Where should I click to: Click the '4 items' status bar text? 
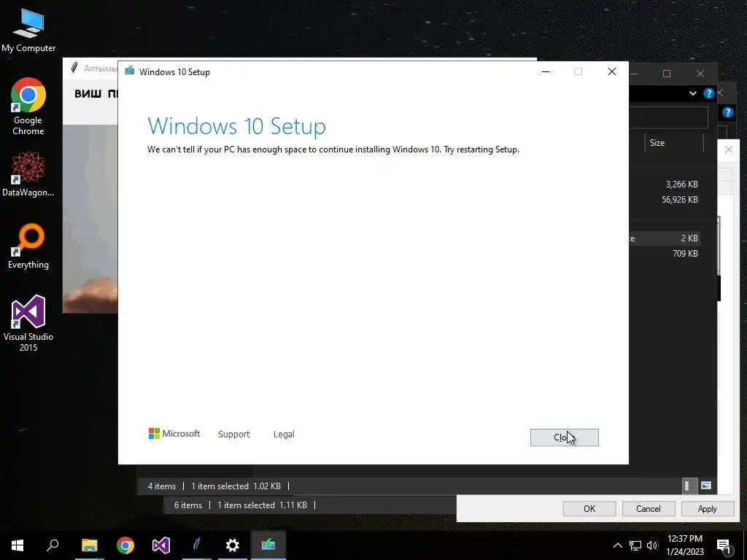click(161, 486)
